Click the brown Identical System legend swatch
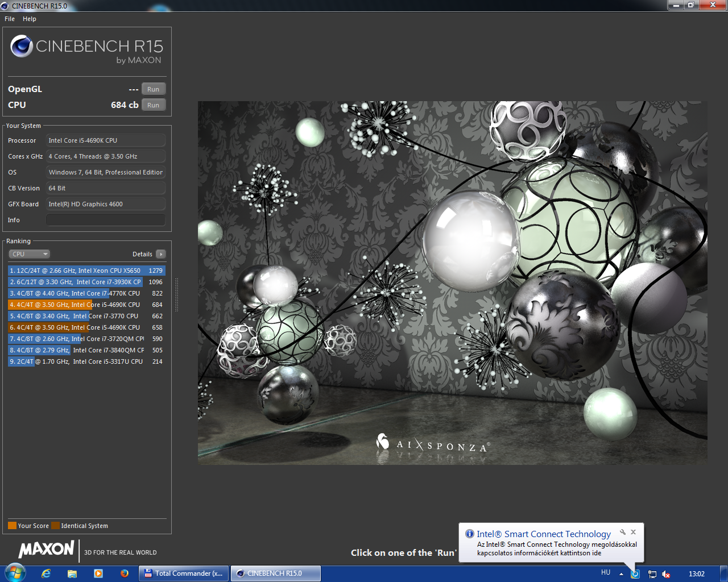 tap(55, 525)
